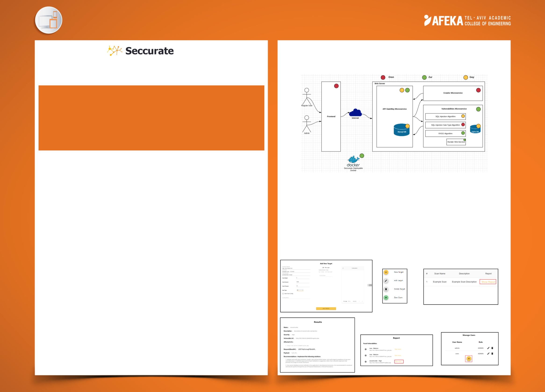
Task: Click the Docker whale logo
Action: (x=353, y=159)
